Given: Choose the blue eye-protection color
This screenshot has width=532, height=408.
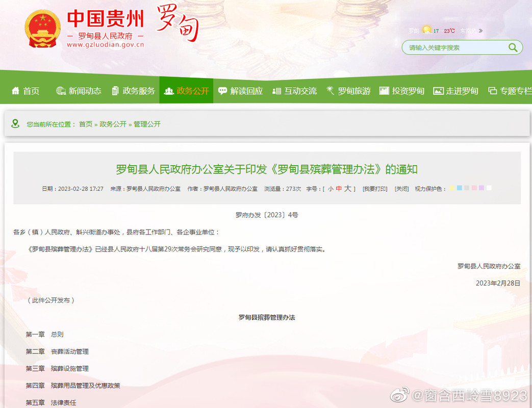Looking at the screenshot, I should (x=460, y=188).
